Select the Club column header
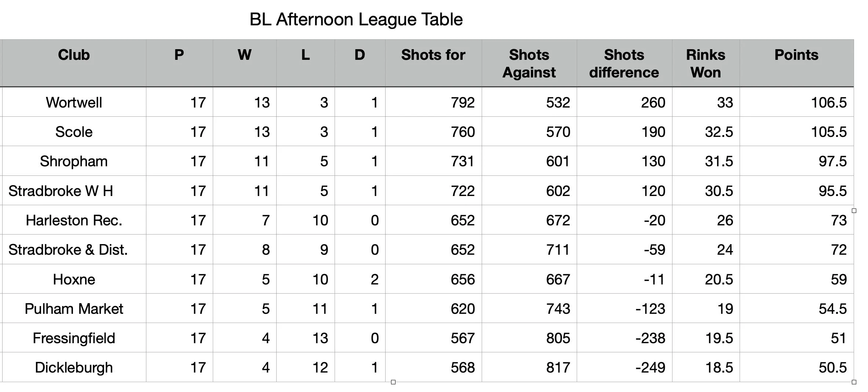The height and width of the screenshot is (392, 868). [x=74, y=63]
